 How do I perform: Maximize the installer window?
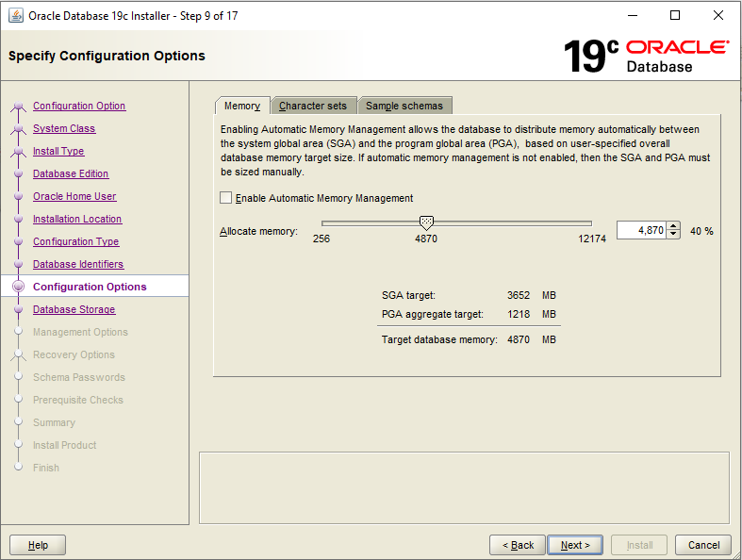pyautogui.click(x=675, y=16)
